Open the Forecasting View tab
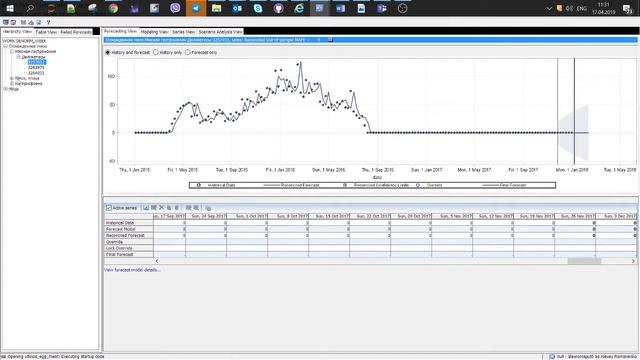 [x=120, y=31]
